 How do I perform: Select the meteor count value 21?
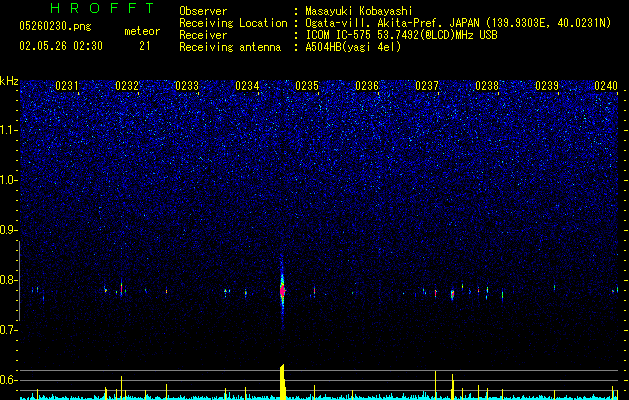click(x=145, y=46)
